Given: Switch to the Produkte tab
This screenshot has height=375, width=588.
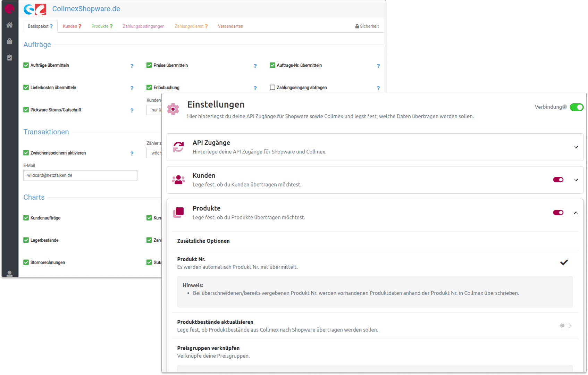Looking at the screenshot, I should tap(102, 26).
